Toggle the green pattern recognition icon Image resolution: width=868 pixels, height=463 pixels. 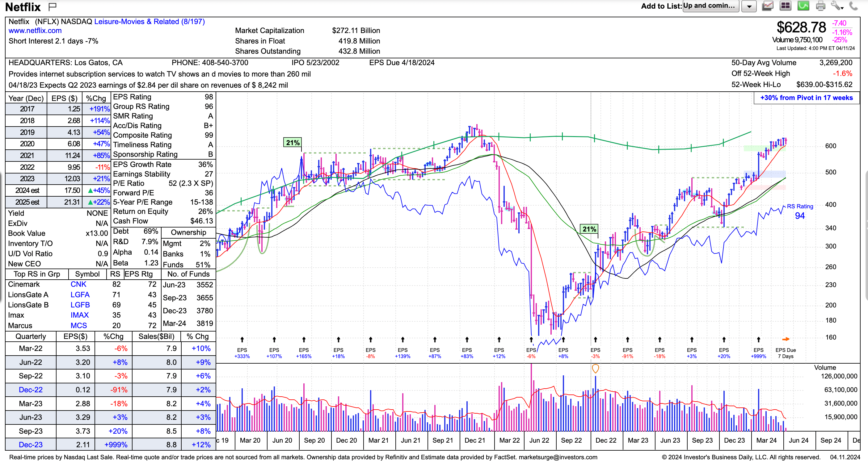803,6
